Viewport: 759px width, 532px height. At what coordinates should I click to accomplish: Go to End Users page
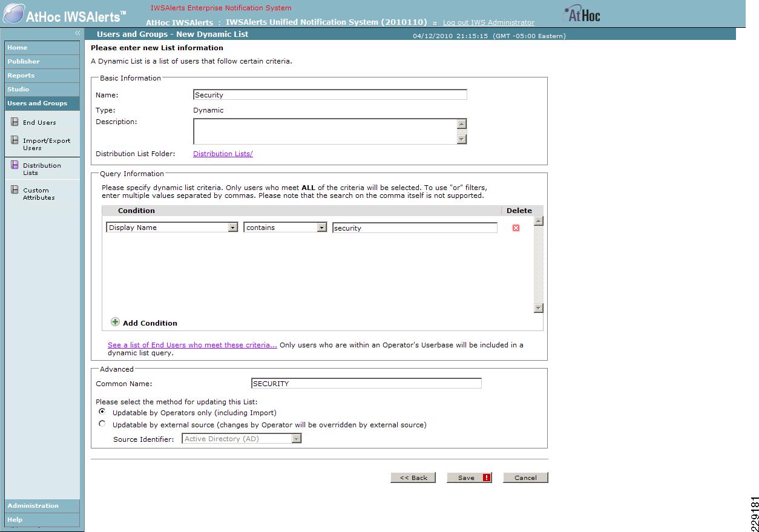39,123
